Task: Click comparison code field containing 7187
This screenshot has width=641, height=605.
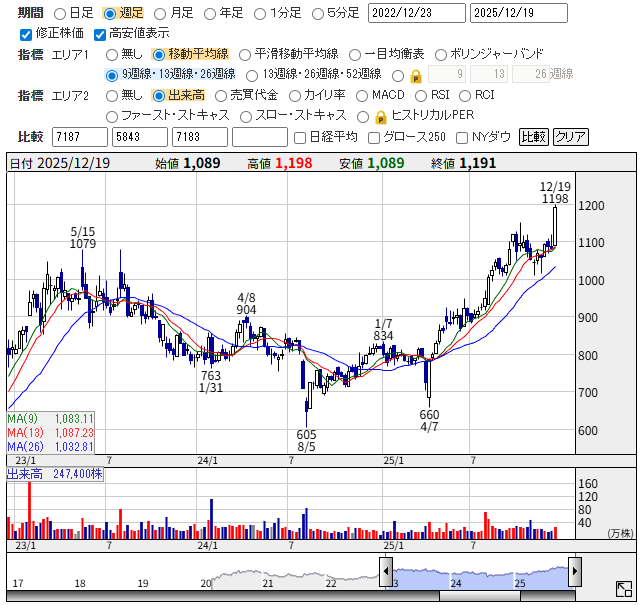Action: 80,137
